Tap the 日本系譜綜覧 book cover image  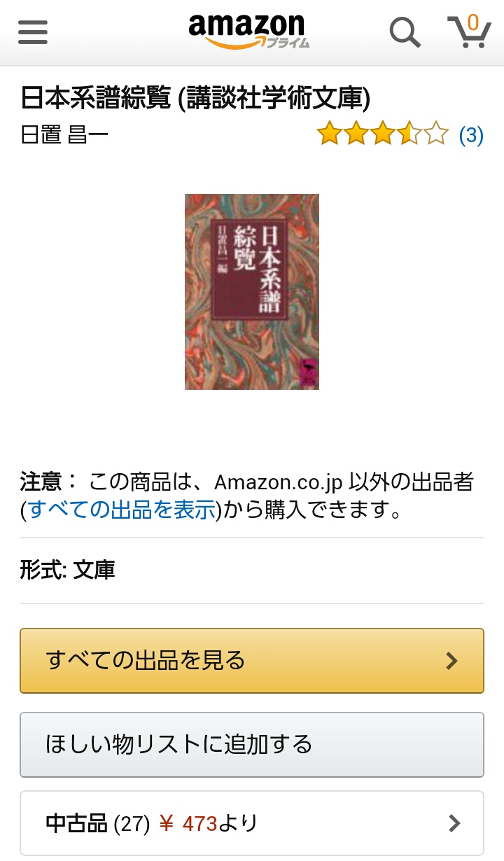pyautogui.click(x=252, y=292)
